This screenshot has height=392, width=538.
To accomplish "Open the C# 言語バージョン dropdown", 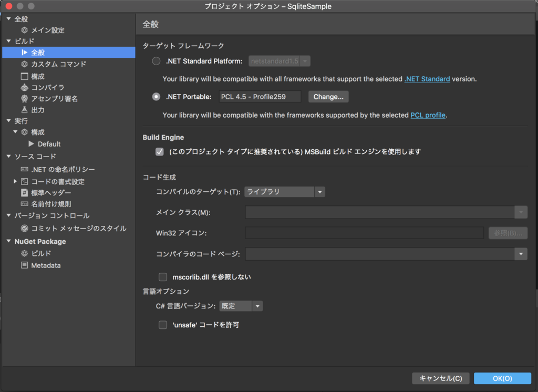I will (241, 306).
